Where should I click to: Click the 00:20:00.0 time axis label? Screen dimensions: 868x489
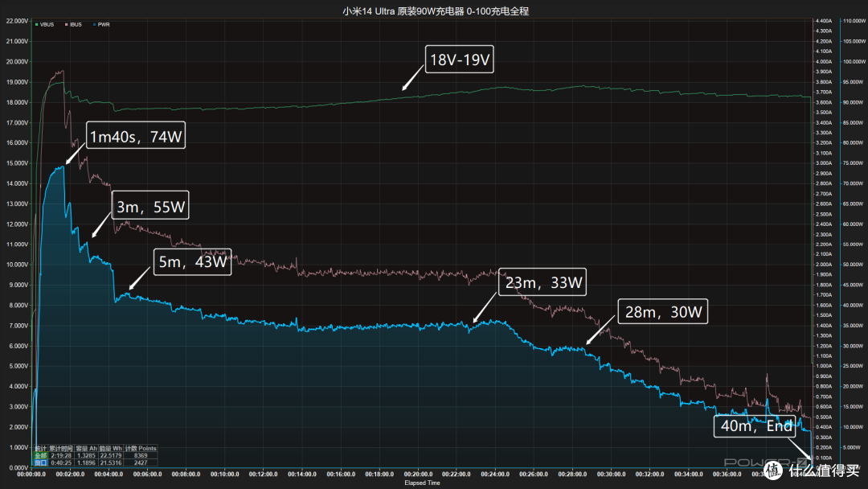tap(418, 475)
